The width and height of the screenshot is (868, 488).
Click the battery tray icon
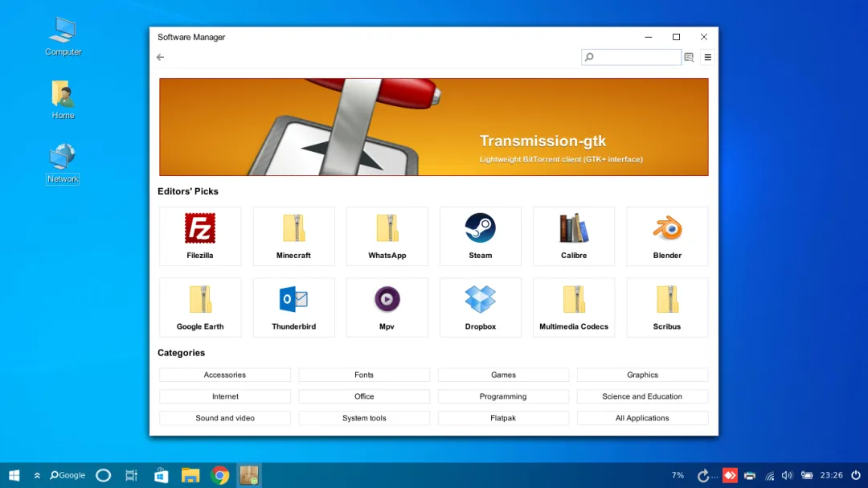tap(807, 475)
